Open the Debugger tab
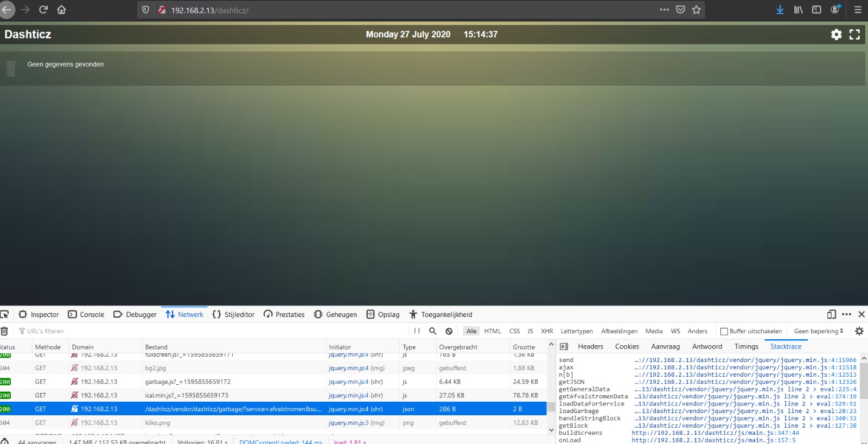 (135, 314)
